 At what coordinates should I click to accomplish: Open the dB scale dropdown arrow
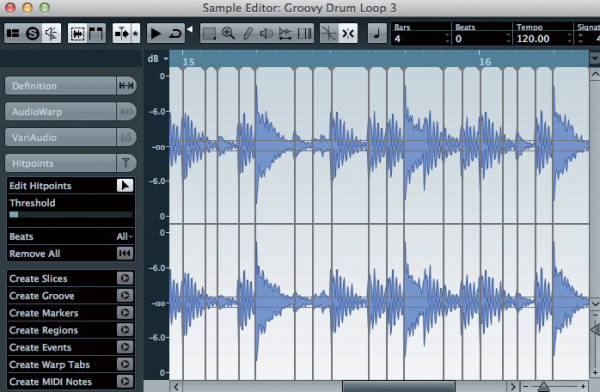[166, 59]
